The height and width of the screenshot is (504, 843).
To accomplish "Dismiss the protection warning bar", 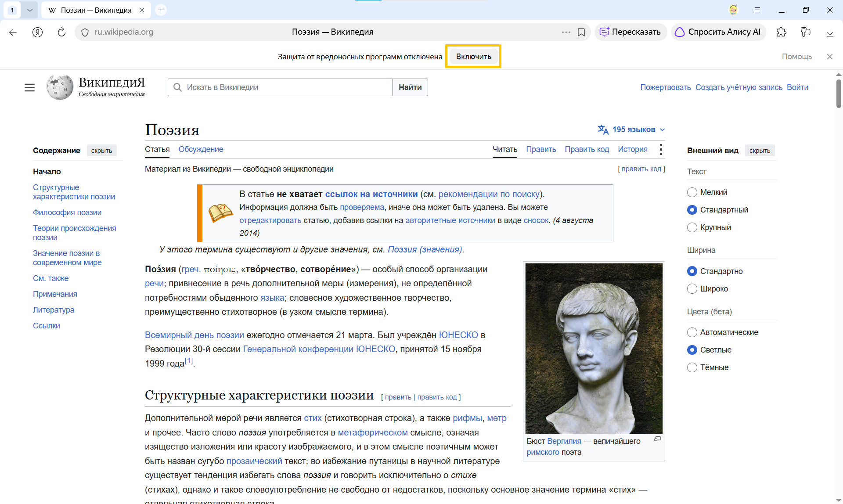I will coord(830,57).
